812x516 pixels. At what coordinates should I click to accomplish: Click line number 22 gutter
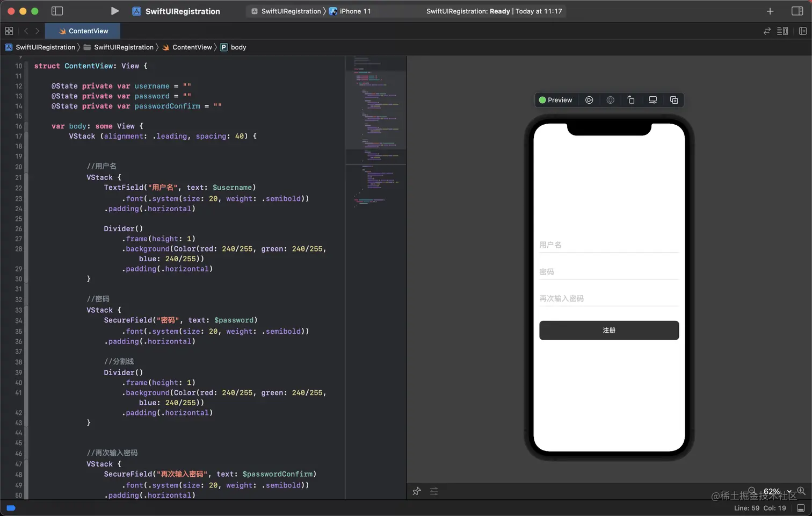click(18, 188)
